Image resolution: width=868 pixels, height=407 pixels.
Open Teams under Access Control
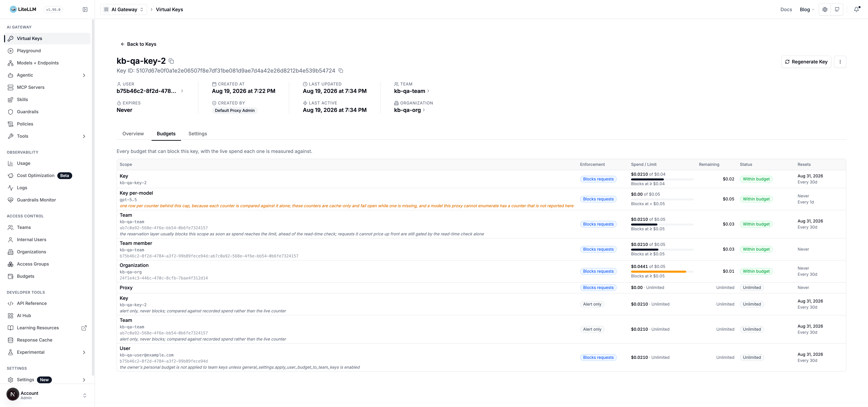point(47,227)
